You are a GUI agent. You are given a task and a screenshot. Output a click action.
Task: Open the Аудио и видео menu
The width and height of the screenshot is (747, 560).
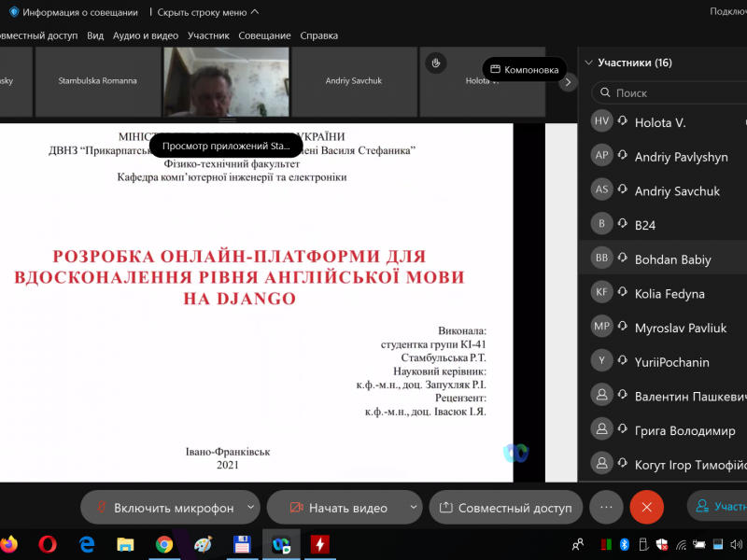145,35
